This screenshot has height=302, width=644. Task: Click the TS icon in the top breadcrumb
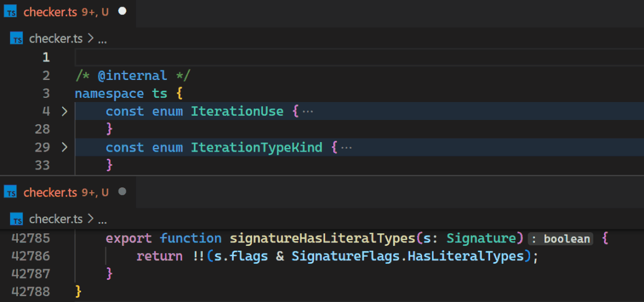point(17,39)
